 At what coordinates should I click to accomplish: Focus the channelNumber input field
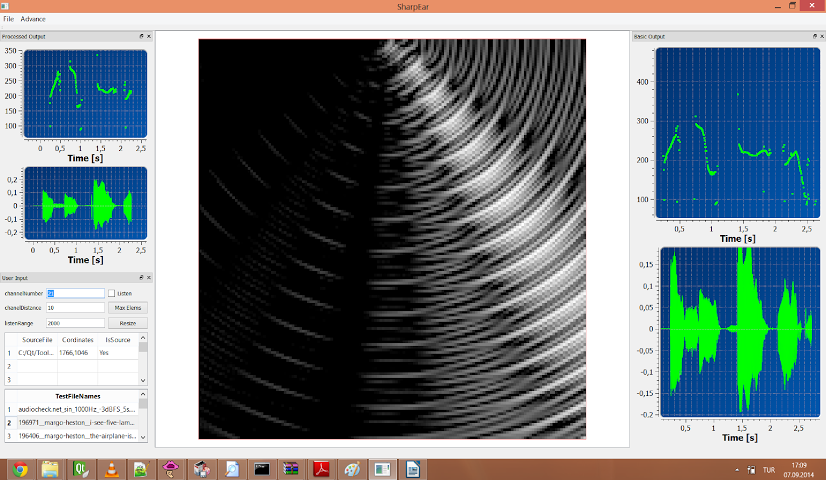click(x=75, y=293)
